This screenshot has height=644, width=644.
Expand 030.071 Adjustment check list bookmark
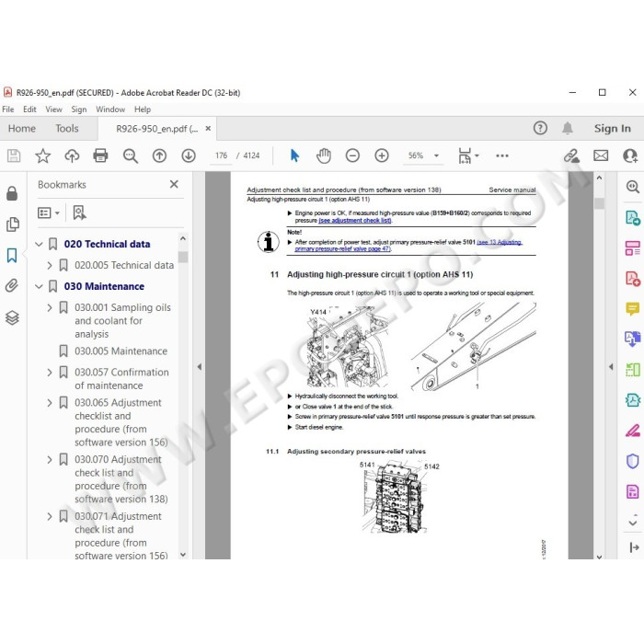tap(50, 516)
